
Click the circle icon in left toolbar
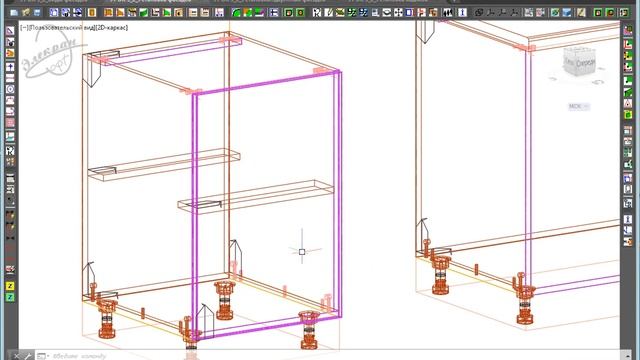pos(10,89)
